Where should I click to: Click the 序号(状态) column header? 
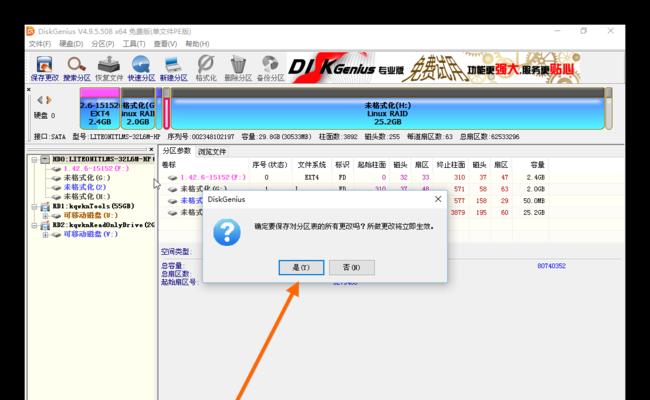[269, 165]
